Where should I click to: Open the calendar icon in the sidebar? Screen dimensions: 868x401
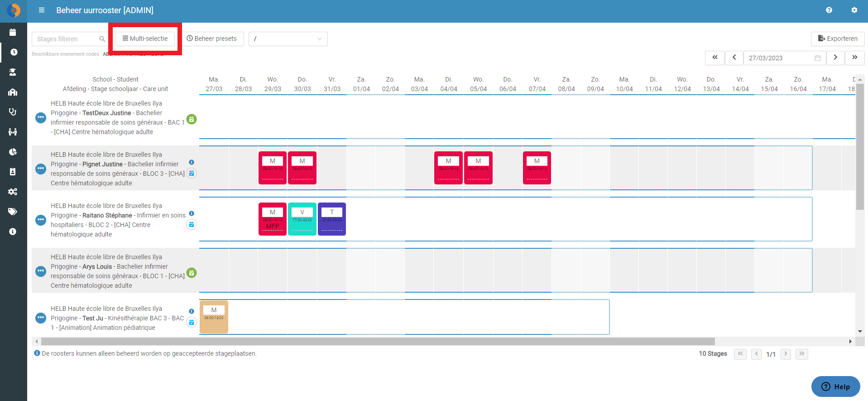coord(13,32)
